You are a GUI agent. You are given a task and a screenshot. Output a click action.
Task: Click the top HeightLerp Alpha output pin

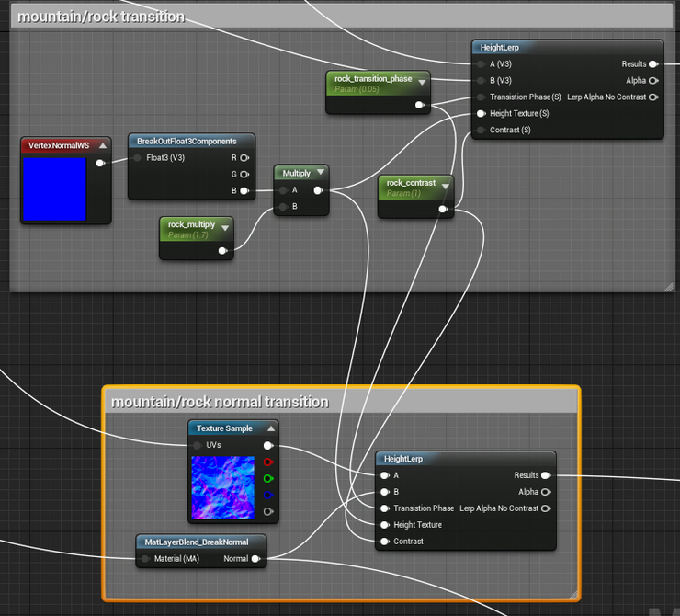tap(653, 81)
